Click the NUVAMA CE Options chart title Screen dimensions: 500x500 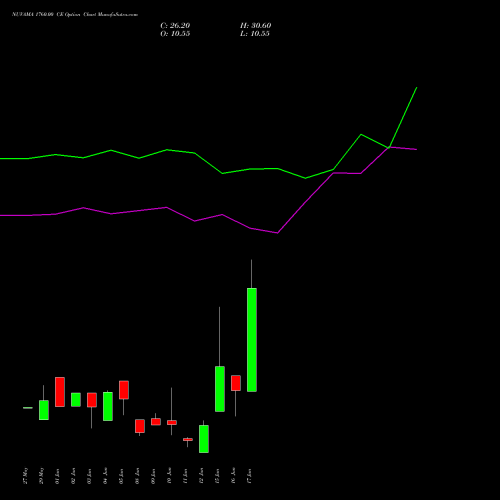pos(75,15)
